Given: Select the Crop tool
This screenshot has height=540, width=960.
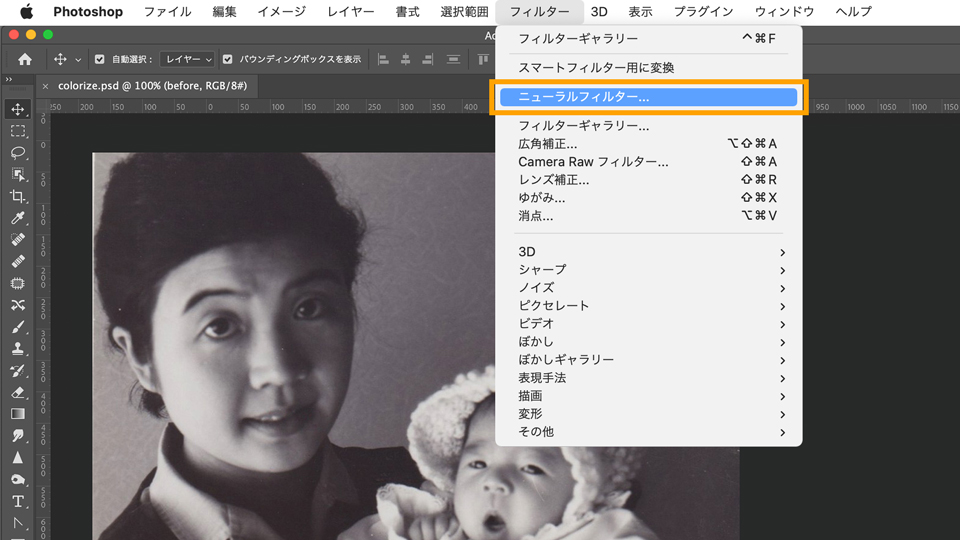Looking at the screenshot, I should (18, 196).
